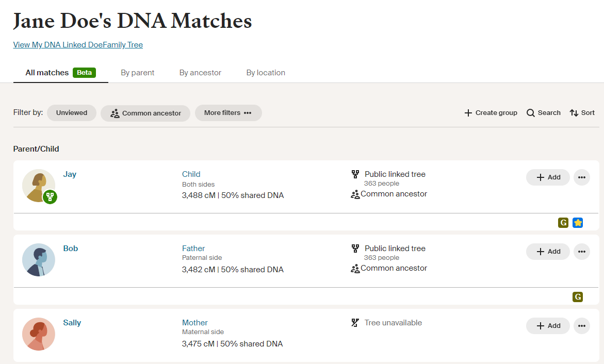This screenshot has height=364, width=604.
Task: Open More filters options
Action: (228, 112)
